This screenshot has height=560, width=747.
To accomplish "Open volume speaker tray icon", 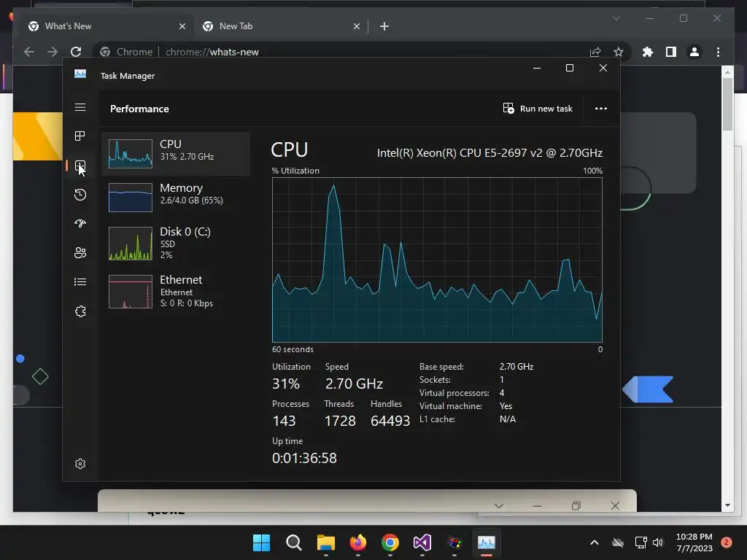I will 658,542.
